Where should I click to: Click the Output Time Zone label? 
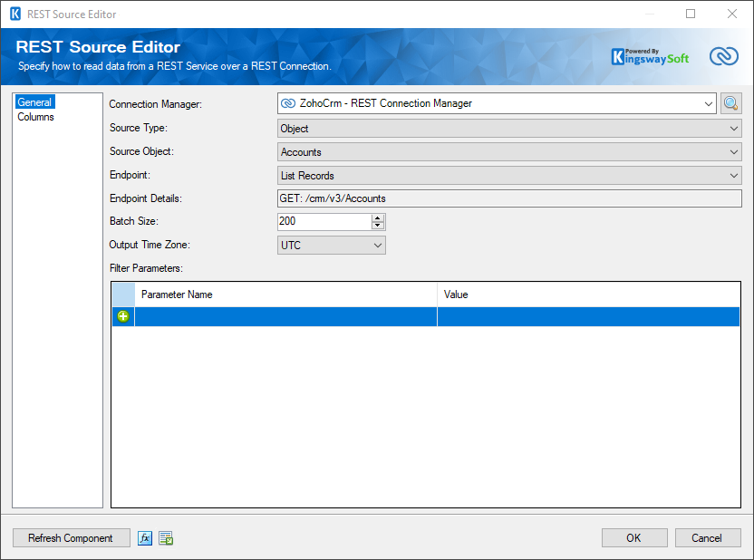tap(150, 245)
